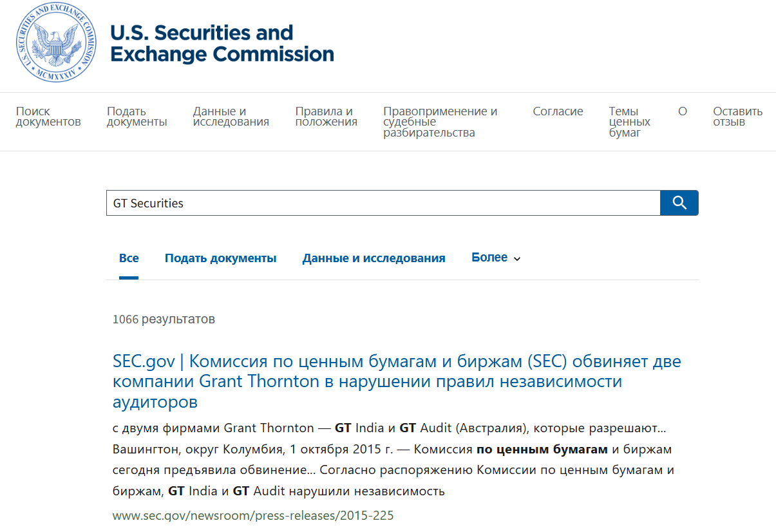
Task: Open "Правила и положения" from the navbar
Action: (325, 116)
